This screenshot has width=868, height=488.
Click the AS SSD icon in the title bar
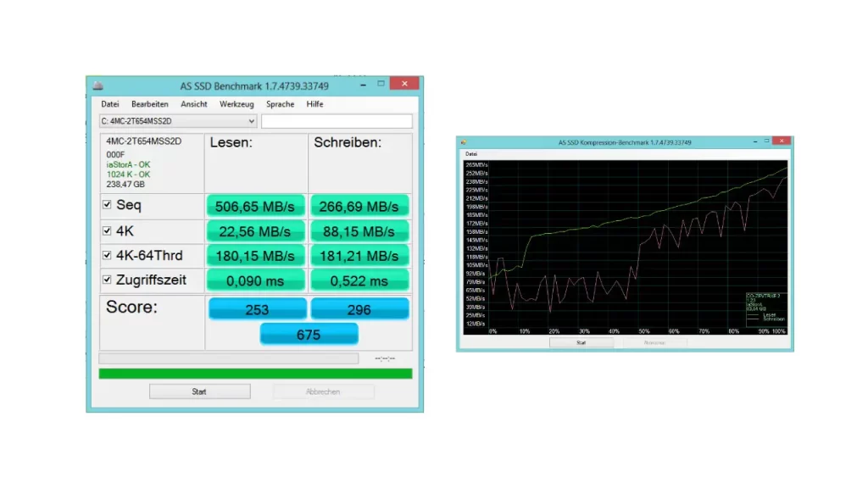coord(97,86)
